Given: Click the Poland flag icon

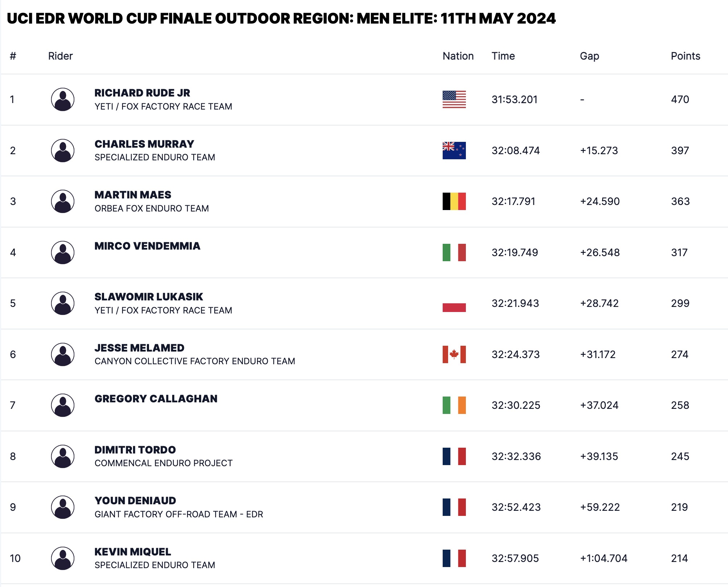Looking at the screenshot, I should 454,303.
